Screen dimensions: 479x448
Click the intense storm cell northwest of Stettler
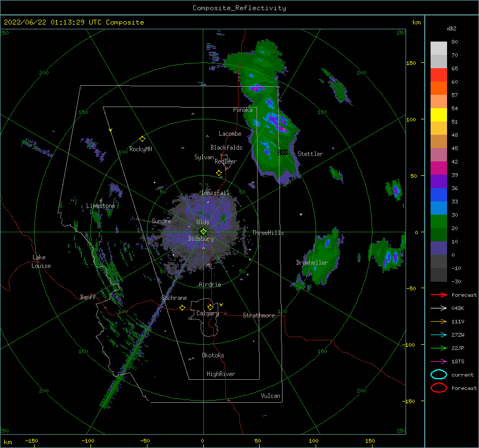278,123
